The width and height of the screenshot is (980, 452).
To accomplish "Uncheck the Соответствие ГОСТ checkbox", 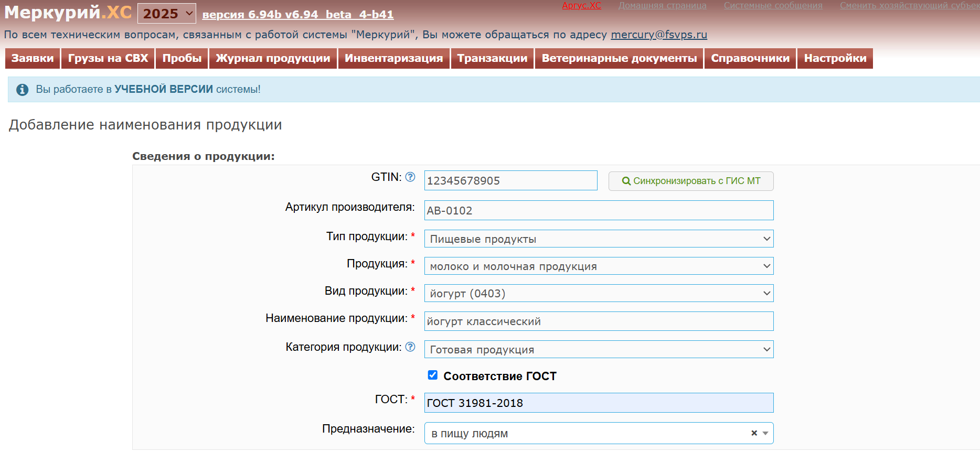I will (x=433, y=375).
